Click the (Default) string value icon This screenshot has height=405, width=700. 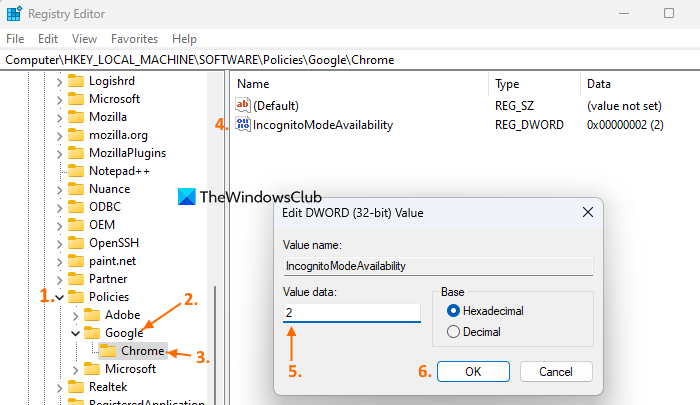(242, 105)
